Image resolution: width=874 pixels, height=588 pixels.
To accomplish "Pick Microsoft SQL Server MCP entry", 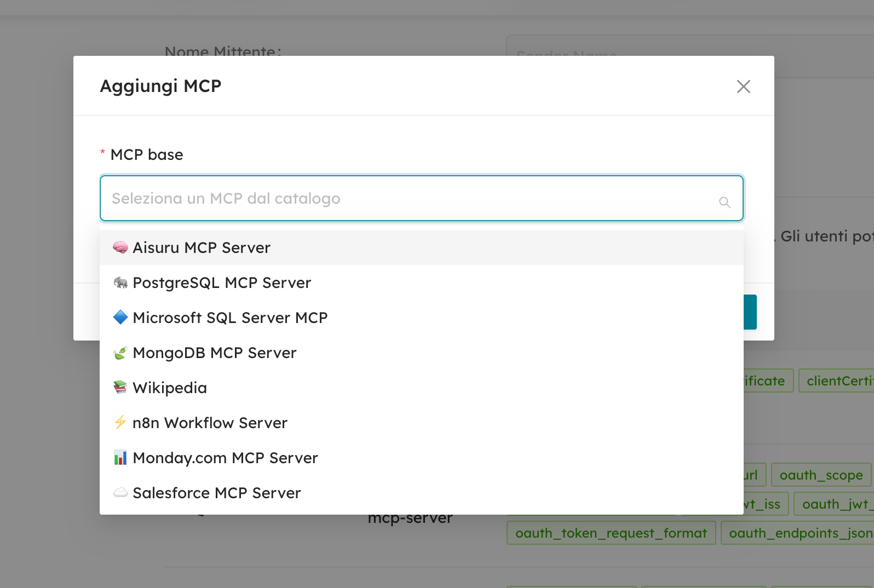I will click(x=421, y=318).
